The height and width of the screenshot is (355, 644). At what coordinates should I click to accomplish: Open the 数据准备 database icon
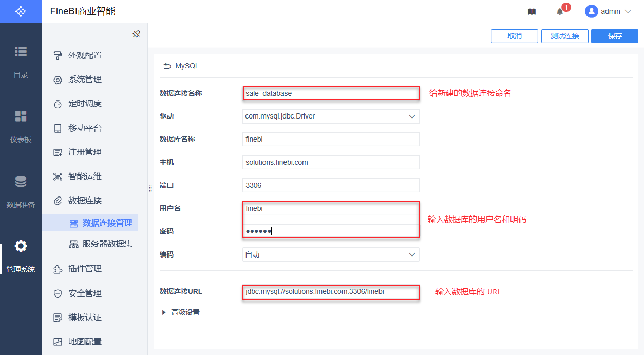[21, 182]
